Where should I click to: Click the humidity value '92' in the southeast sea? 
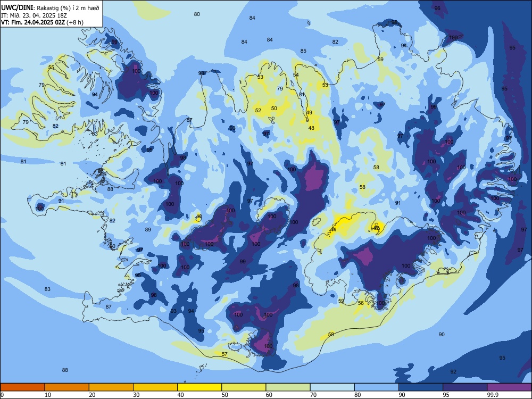pyautogui.click(x=453, y=371)
